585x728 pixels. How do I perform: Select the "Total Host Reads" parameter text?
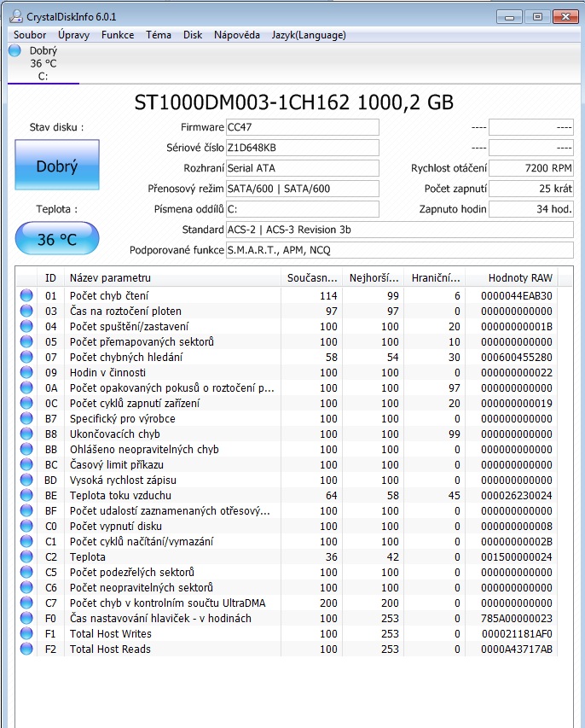(110, 649)
